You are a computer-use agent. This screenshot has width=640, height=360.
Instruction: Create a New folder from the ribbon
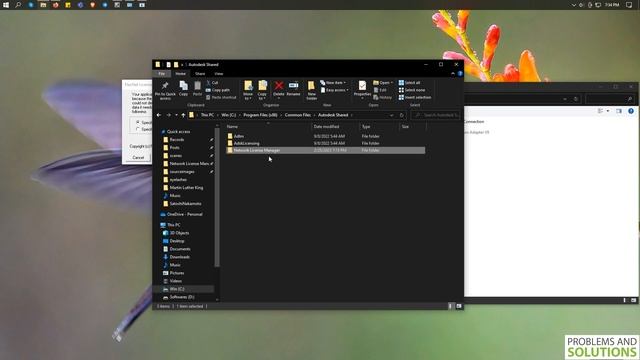click(311, 90)
